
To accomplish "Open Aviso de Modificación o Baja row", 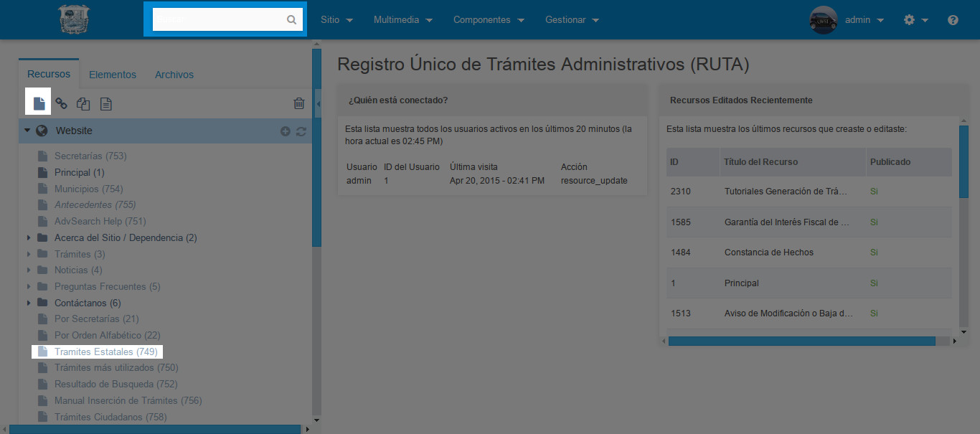I will (x=809, y=313).
